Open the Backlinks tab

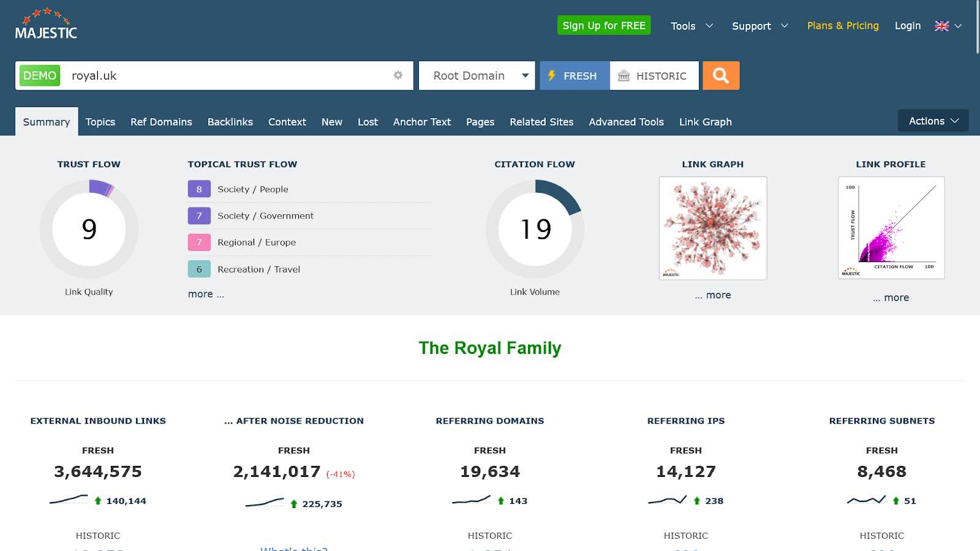(x=230, y=122)
